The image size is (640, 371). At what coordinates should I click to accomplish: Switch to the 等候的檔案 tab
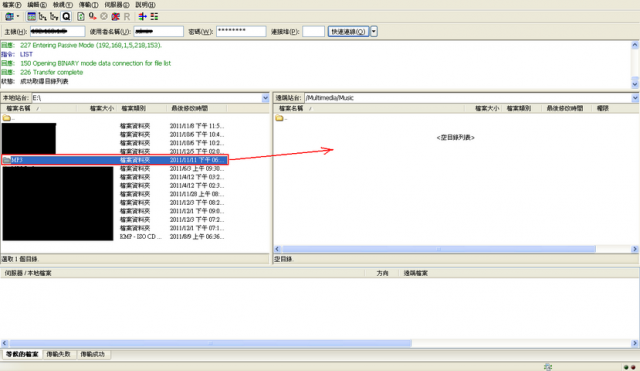(22, 354)
